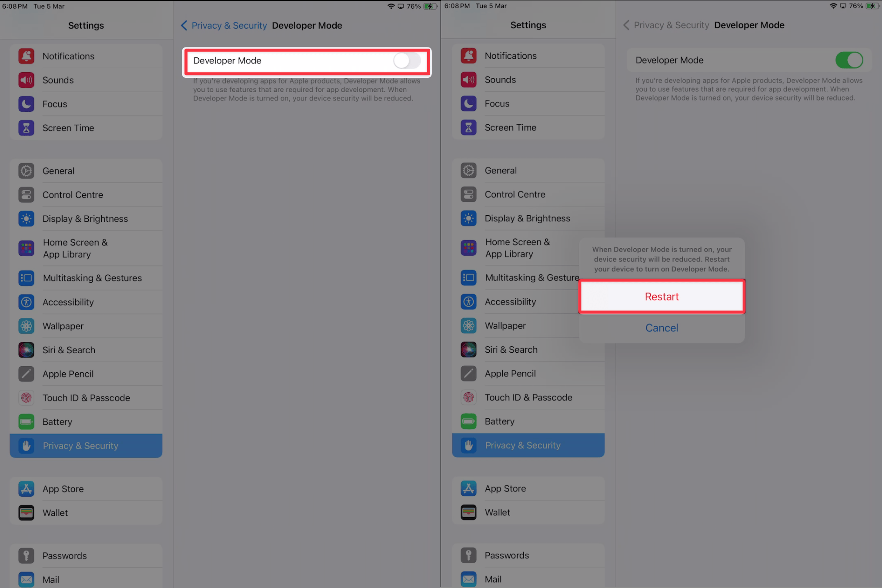The height and width of the screenshot is (588, 882).
Task: Open the App Store settings icon
Action: point(26,488)
